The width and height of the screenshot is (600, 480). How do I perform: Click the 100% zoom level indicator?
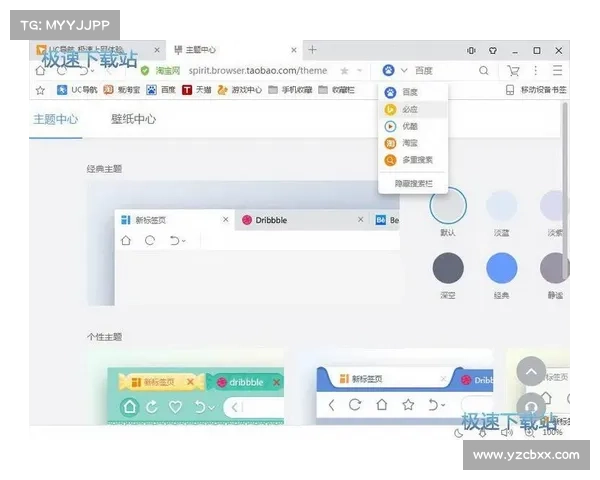point(552,433)
